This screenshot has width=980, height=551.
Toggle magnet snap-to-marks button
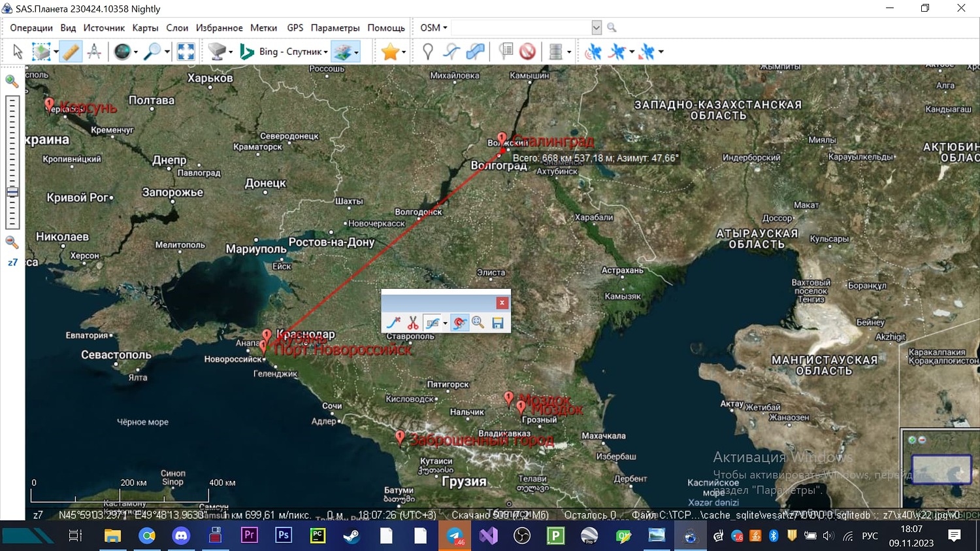point(459,322)
